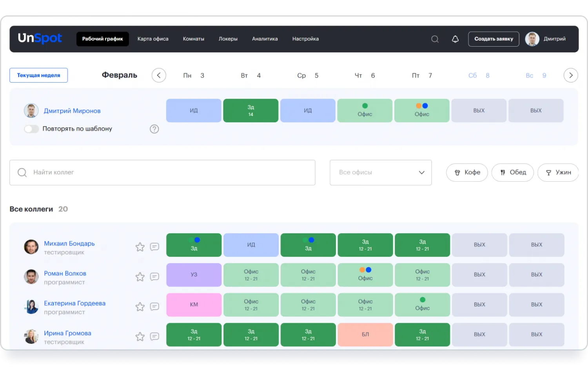The image size is (588, 367).
Task: Click Текущая неделя button
Action: pyautogui.click(x=38, y=75)
